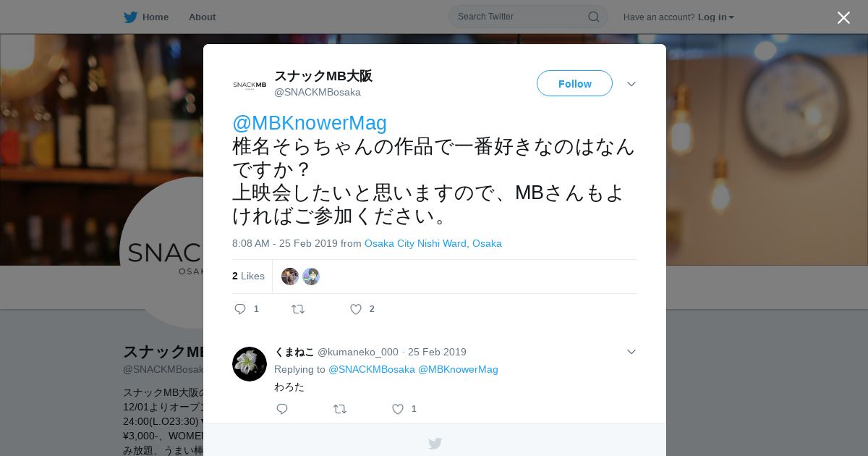Image resolution: width=868 pixels, height=456 pixels.
Task: Open the Log in dropdown
Action: 715,17
